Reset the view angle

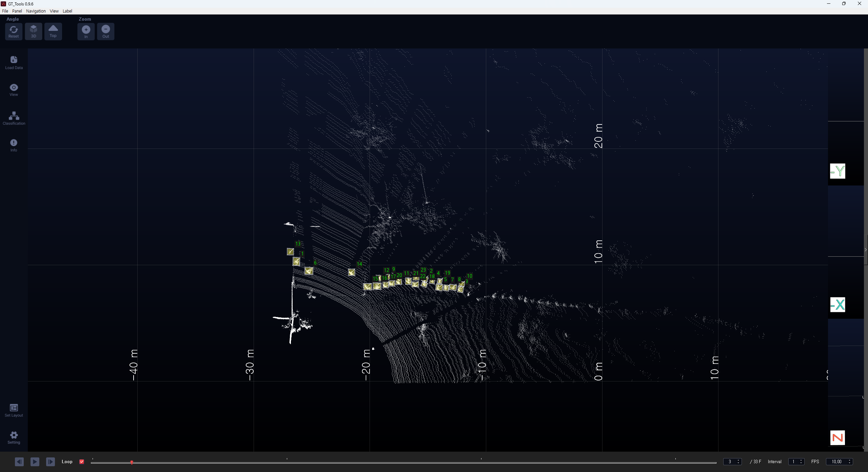tap(14, 31)
